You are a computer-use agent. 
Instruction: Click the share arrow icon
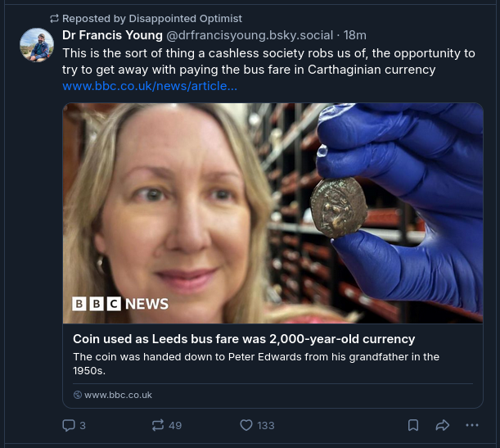coord(443,425)
